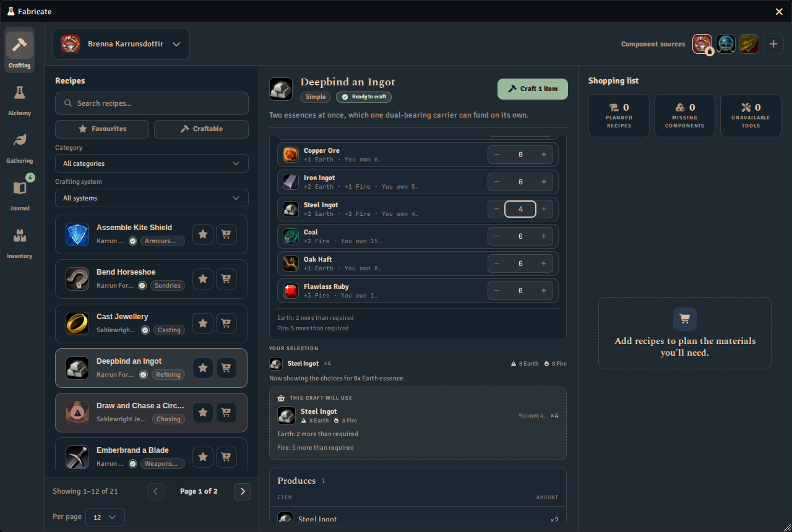Add Cast Jewellery to shopping list
Viewport: 792px width, 532px height.
tap(226, 324)
